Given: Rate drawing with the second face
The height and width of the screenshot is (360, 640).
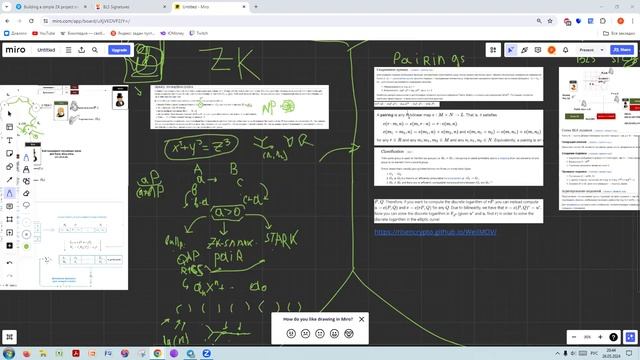Looking at the screenshot, I should click(x=305, y=334).
